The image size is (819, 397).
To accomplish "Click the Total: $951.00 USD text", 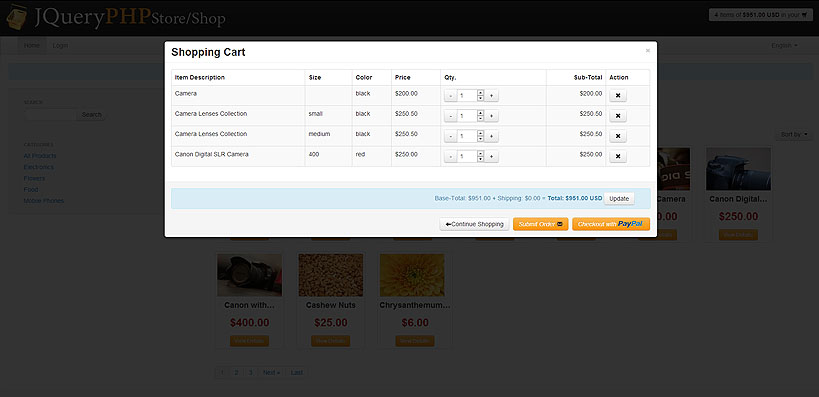I will click(575, 198).
